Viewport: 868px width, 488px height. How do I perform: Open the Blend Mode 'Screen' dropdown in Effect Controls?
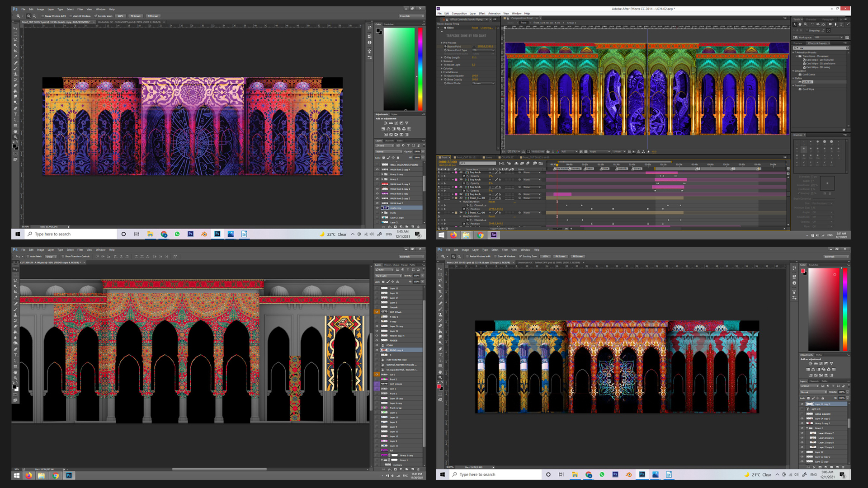point(483,83)
